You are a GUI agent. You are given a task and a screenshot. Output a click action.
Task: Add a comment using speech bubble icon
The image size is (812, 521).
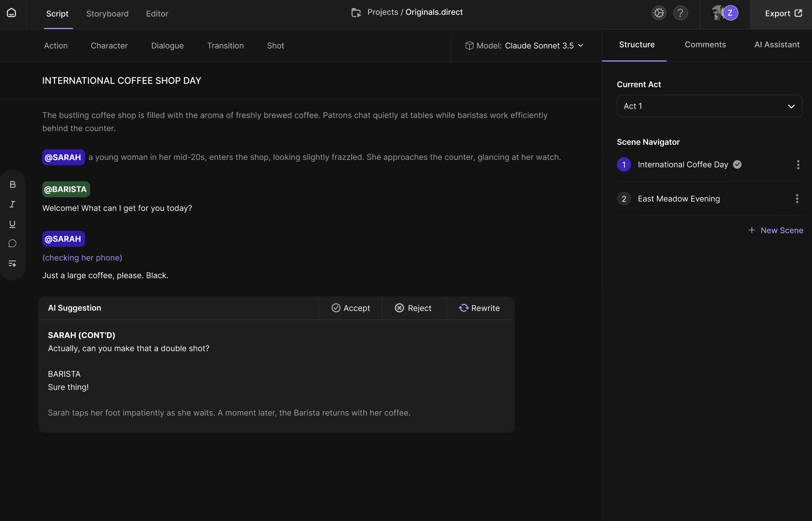point(13,244)
